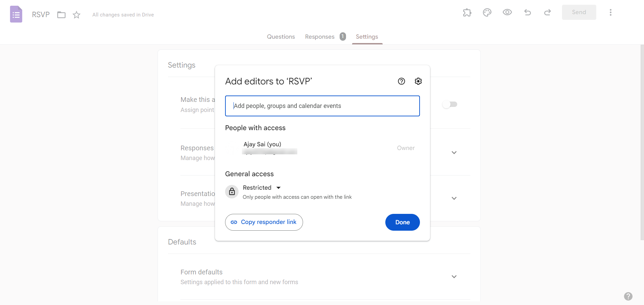This screenshot has height=305, width=644.
Task: Expand the Responses settings section
Action: coord(454,153)
